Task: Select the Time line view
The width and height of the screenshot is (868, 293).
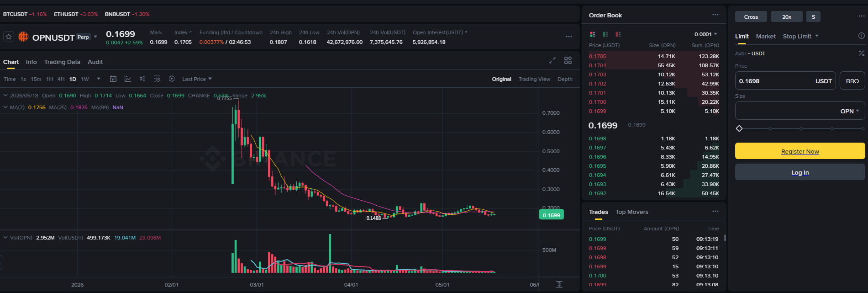Action: tap(10, 79)
